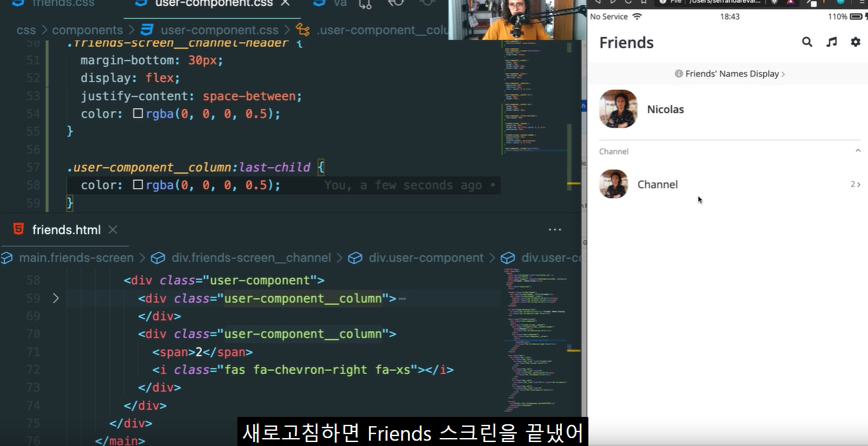Viewport: 868px width, 446px height.
Task: Click the components breadcrumb segment
Action: 87,30
